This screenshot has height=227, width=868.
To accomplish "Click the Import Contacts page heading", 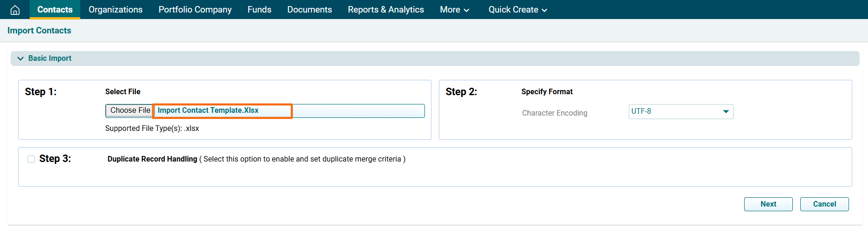I will (x=39, y=31).
